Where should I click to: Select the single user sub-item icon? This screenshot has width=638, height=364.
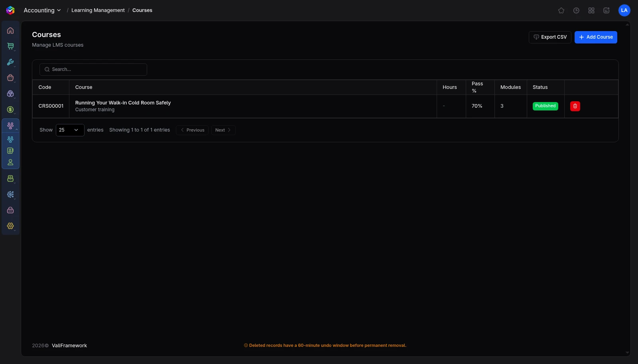pos(10,162)
